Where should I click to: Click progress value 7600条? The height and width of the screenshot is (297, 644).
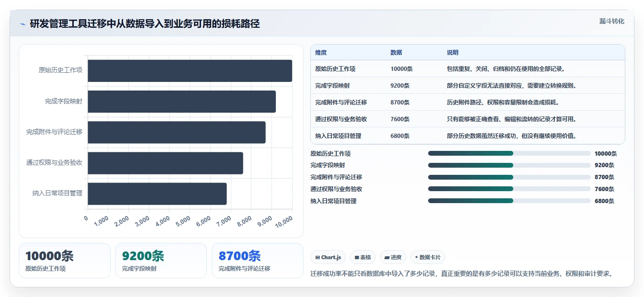604,189
